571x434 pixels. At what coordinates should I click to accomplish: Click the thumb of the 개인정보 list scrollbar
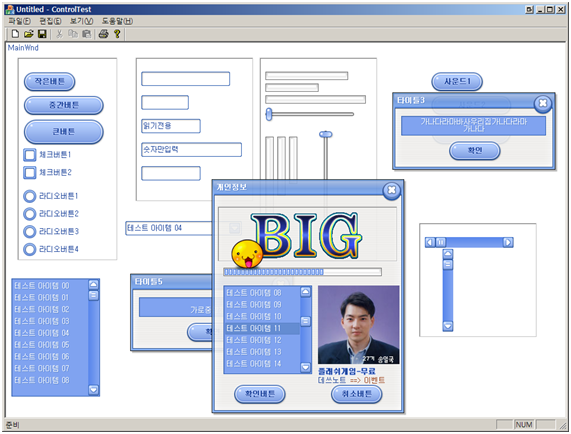pyautogui.click(x=306, y=321)
